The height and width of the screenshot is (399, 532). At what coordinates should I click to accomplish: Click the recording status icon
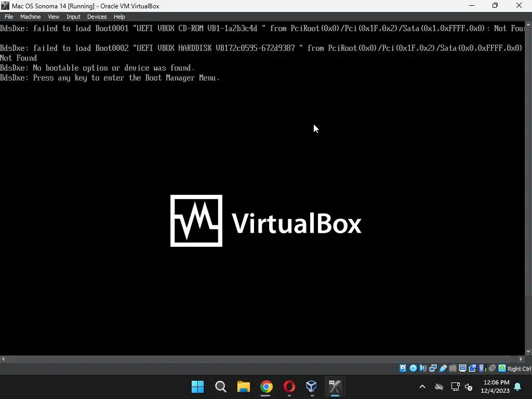pos(472,368)
